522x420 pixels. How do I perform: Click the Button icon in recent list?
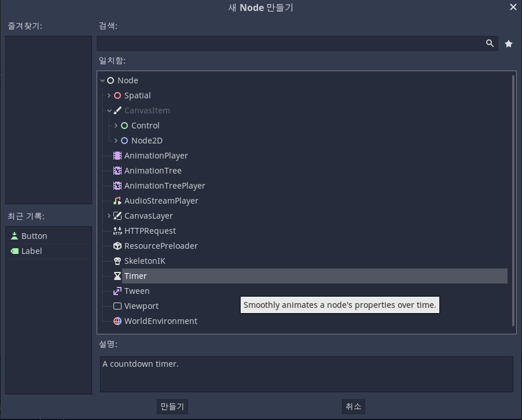[14, 236]
